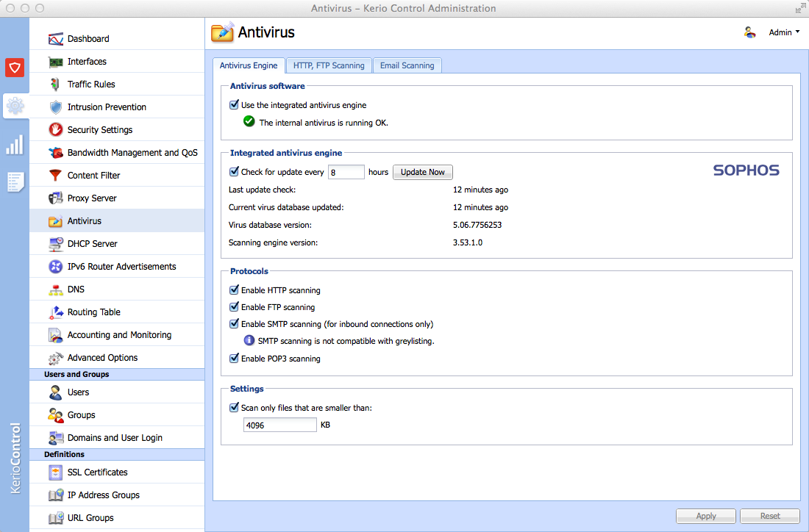Click virus database version 5.06.7756253
Image resolution: width=809 pixels, height=532 pixels.
[x=477, y=225]
